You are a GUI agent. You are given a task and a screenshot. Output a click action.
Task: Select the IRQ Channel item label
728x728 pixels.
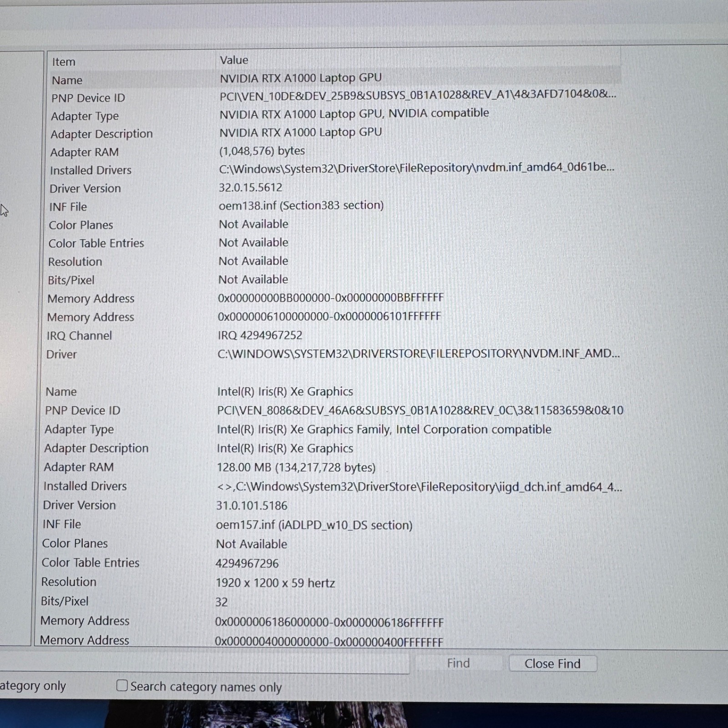[79, 336]
